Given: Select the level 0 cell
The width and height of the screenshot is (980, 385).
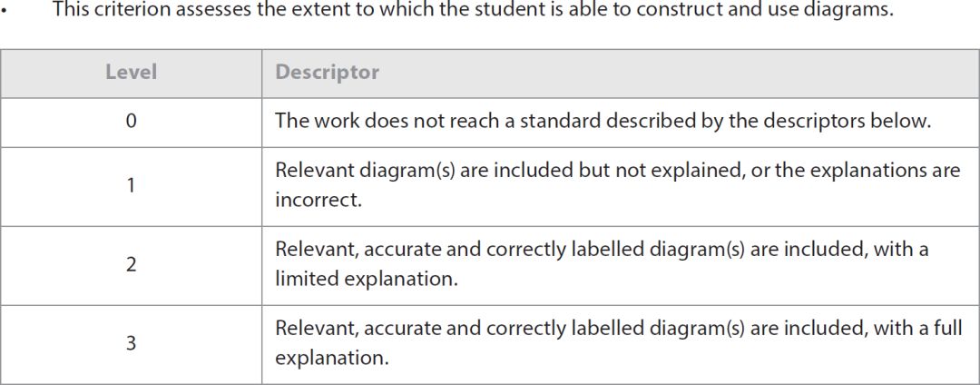Looking at the screenshot, I should (131, 122).
